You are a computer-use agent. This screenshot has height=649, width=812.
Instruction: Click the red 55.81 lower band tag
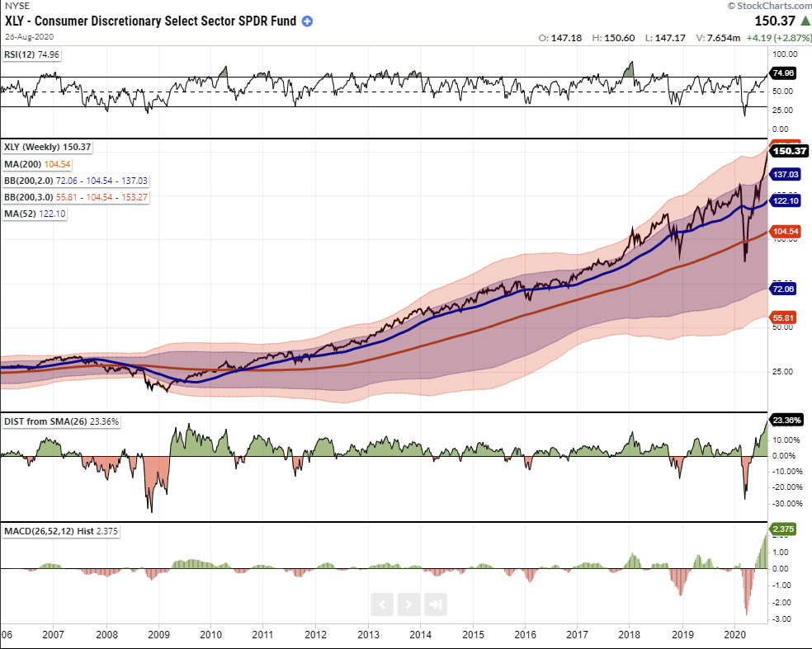(x=783, y=317)
